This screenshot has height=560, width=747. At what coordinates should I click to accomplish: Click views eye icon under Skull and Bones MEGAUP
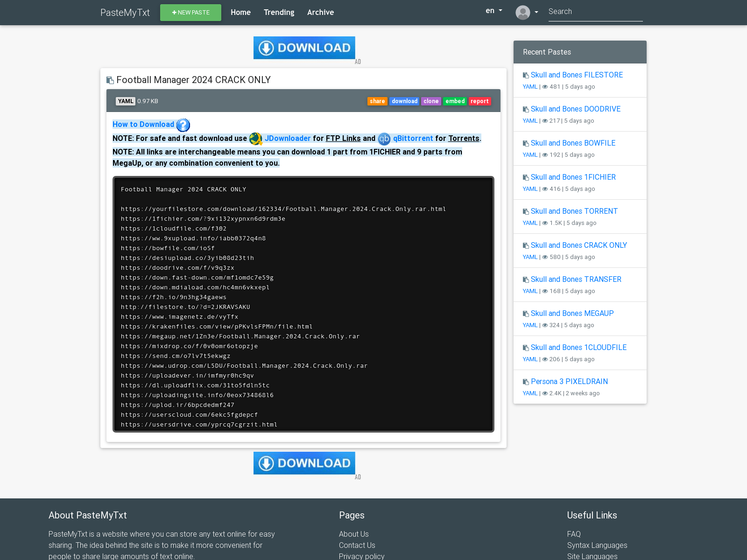click(x=545, y=325)
